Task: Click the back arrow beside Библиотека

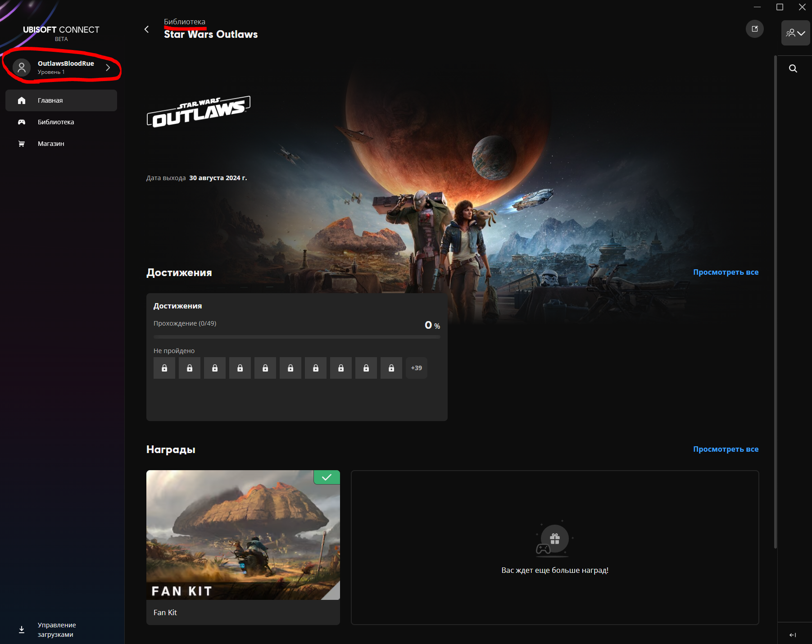Action: [146, 29]
